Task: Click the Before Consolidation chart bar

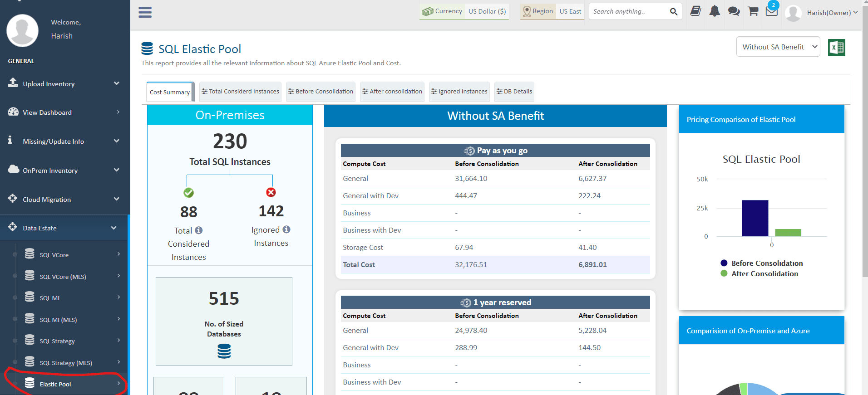Action: [755, 218]
